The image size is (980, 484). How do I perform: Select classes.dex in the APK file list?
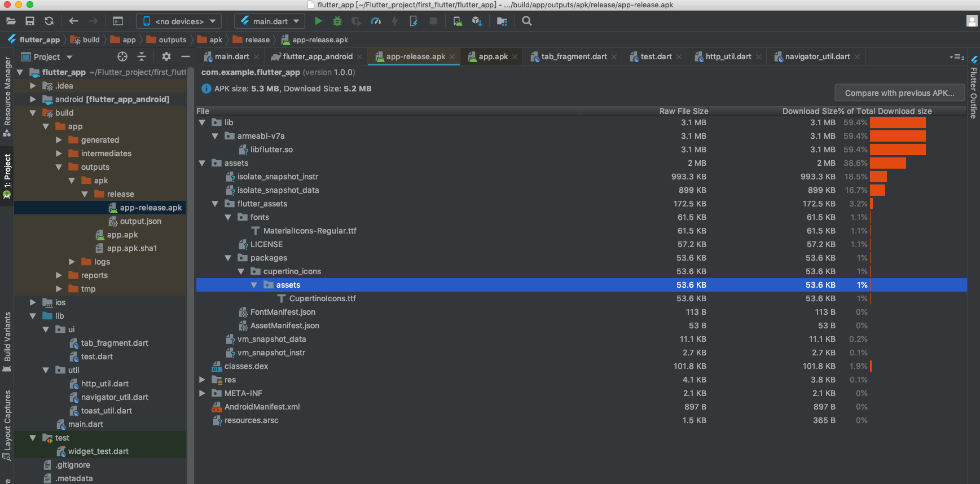pyautogui.click(x=246, y=366)
